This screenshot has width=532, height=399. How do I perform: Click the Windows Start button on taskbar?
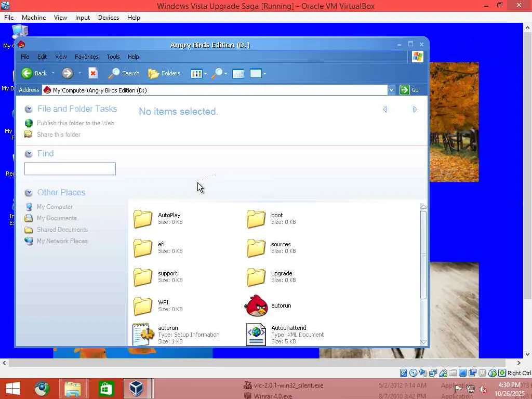click(13, 389)
